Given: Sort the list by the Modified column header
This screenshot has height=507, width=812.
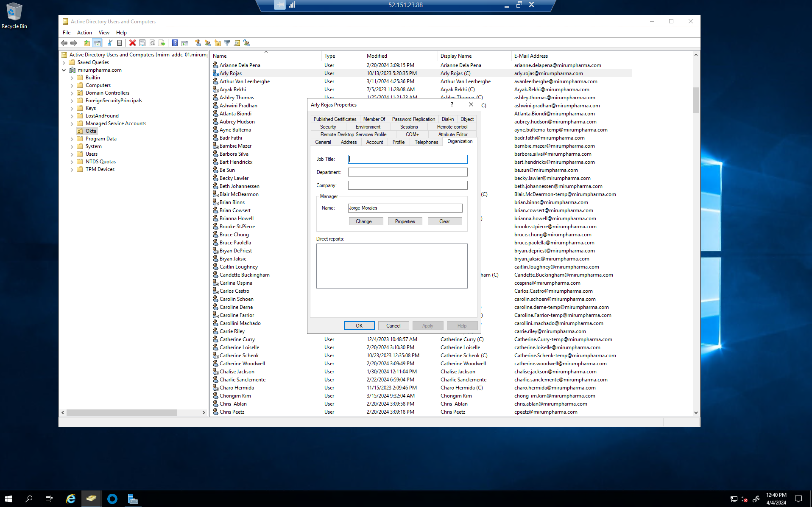Looking at the screenshot, I should 400,56.
